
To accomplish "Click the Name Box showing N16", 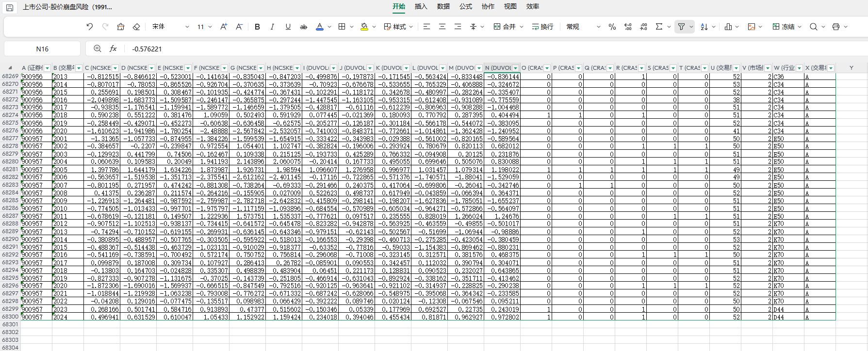I will tap(42, 49).
